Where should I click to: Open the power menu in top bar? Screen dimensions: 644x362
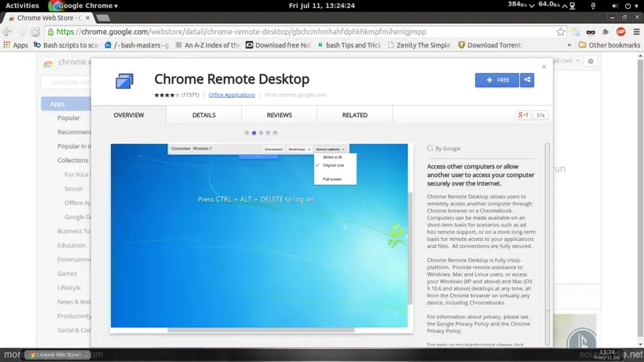pos(631,6)
